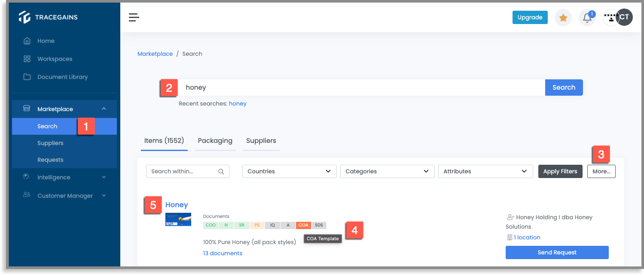644x275 pixels.
Task: Open the Packaging tab
Action: click(x=215, y=141)
